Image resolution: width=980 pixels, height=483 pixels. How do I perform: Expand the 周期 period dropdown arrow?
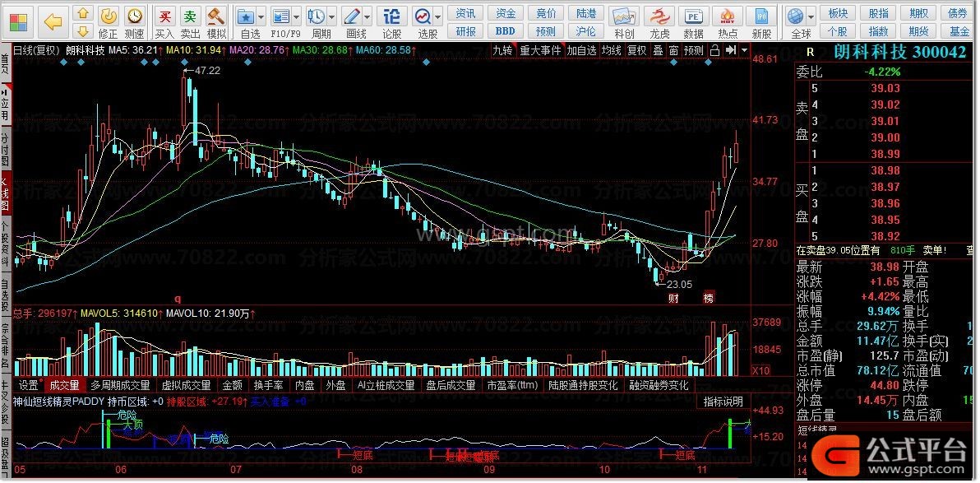click(x=331, y=16)
